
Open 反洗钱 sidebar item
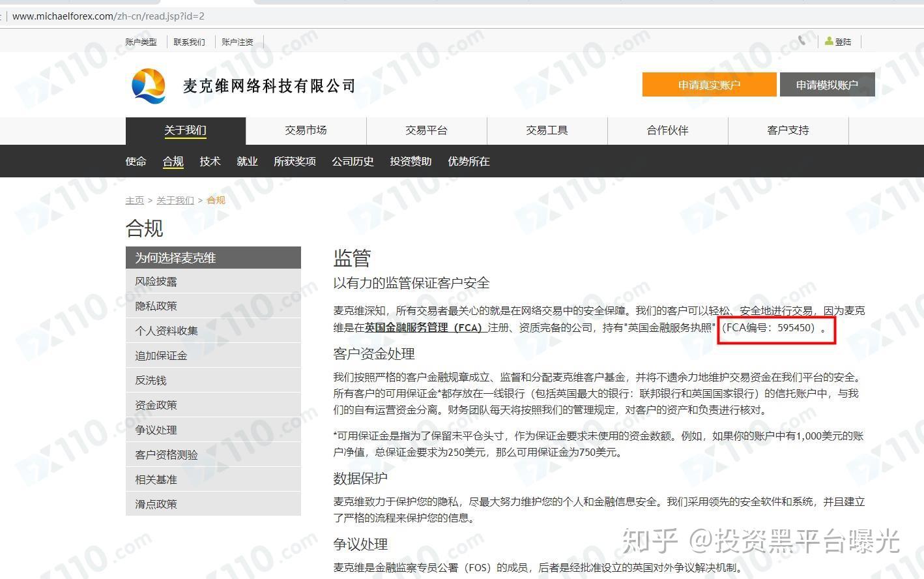[213, 380]
